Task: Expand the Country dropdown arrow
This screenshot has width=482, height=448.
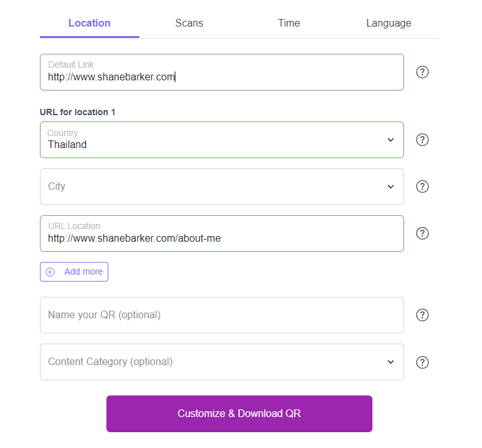Action: pos(391,140)
